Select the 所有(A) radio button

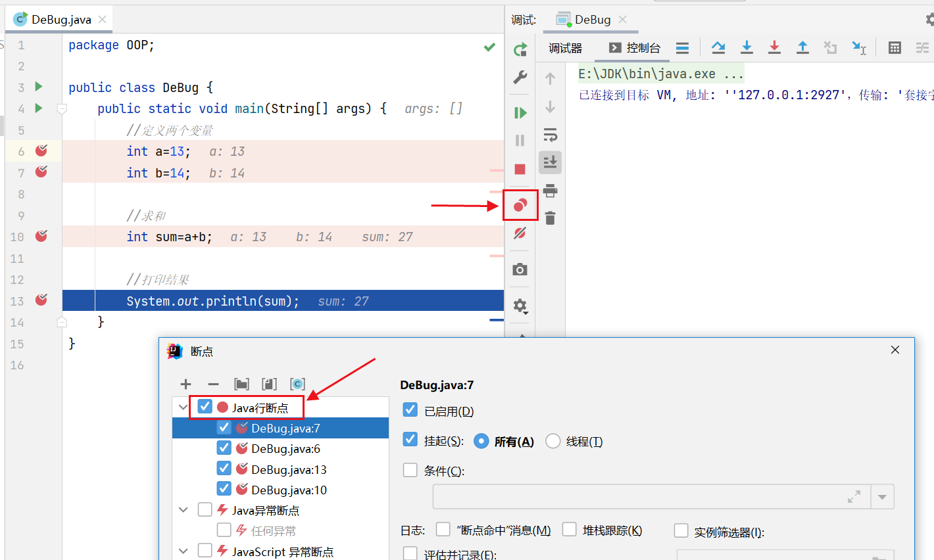(x=481, y=441)
